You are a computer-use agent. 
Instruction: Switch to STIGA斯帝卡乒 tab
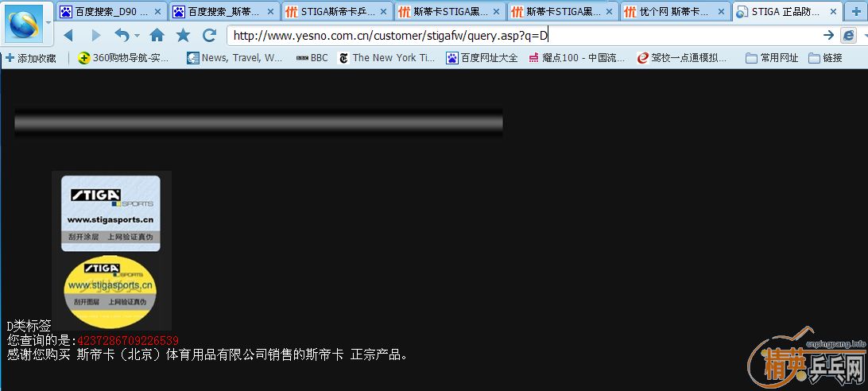[337, 12]
